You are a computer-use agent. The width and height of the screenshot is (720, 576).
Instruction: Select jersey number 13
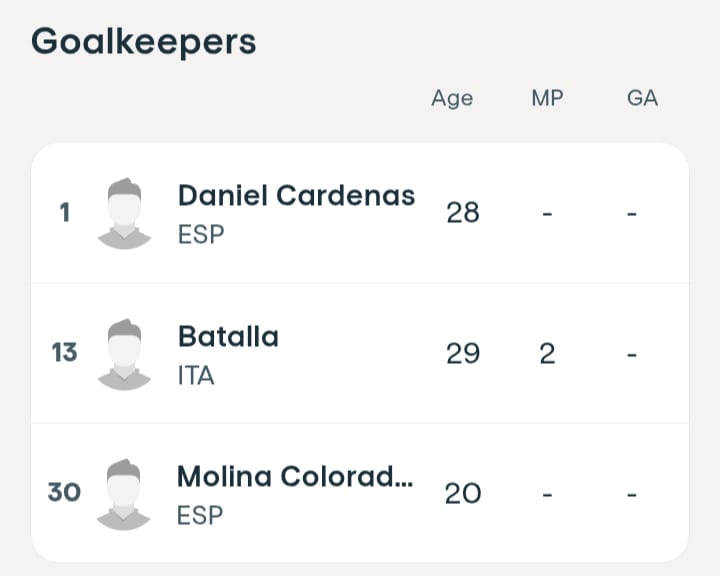(x=64, y=353)
